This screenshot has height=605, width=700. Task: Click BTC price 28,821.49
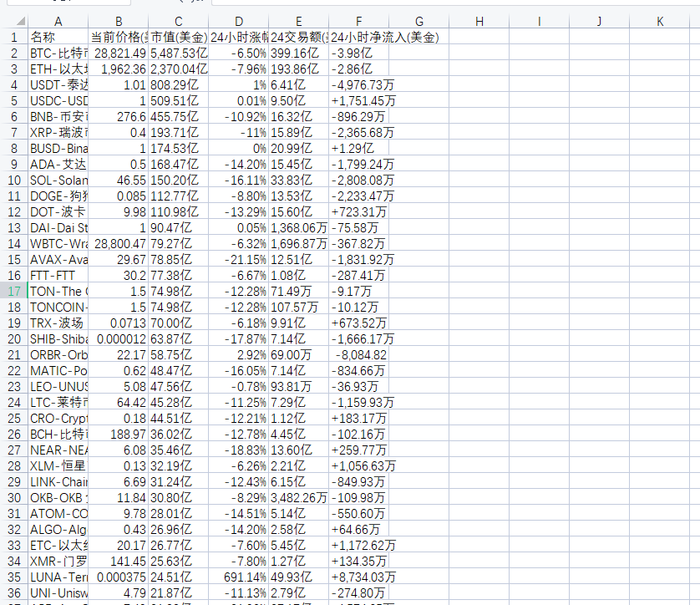click(119, 53)
